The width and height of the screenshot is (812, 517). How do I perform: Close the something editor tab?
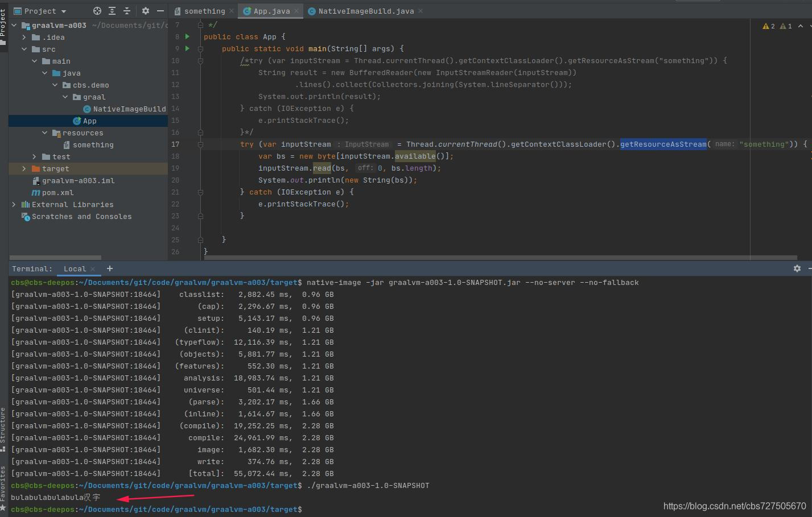[232, 11]
